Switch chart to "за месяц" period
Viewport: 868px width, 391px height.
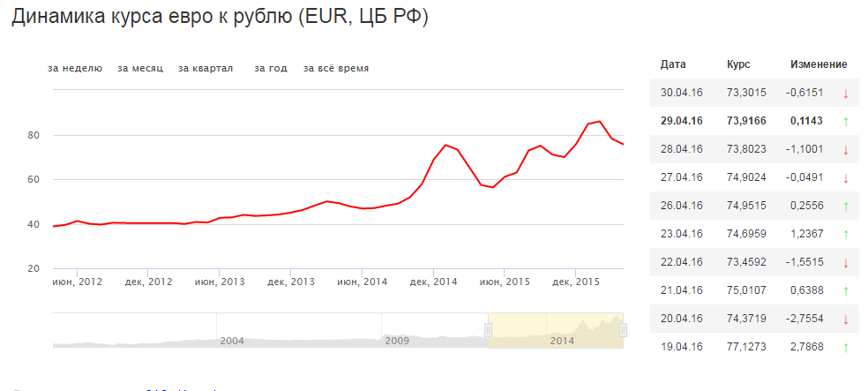140,68
